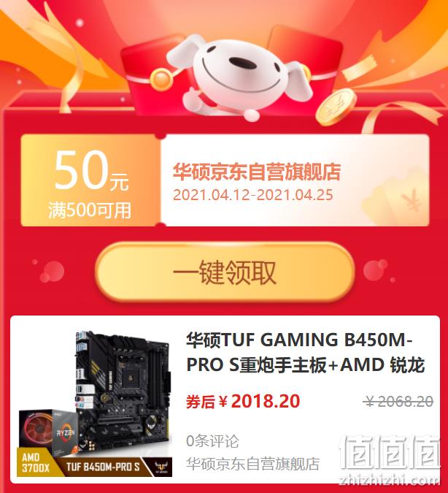
Task: Click the JD white dog mascot
Action: coord(239,75)
